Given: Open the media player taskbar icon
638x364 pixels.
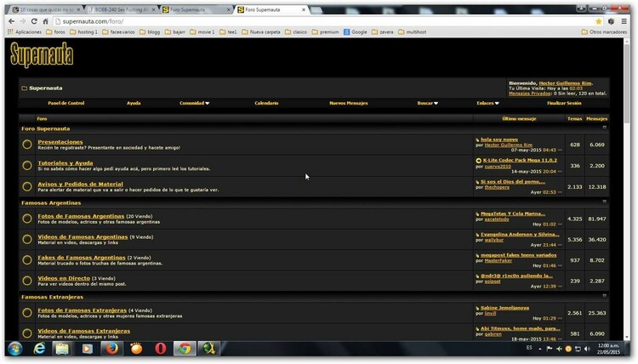Looking at the screenshot, I should [x=87, y=349].
